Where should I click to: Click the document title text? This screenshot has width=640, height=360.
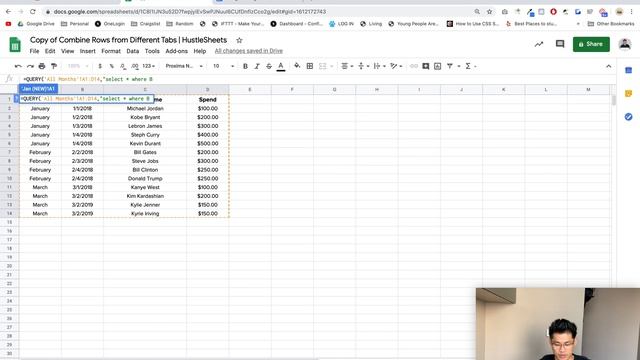coord(128,40)
